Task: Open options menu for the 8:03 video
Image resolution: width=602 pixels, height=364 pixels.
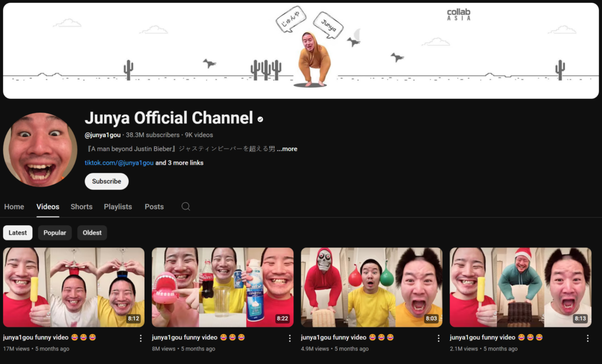Action: pyautogui.click(x=438, y=338)
